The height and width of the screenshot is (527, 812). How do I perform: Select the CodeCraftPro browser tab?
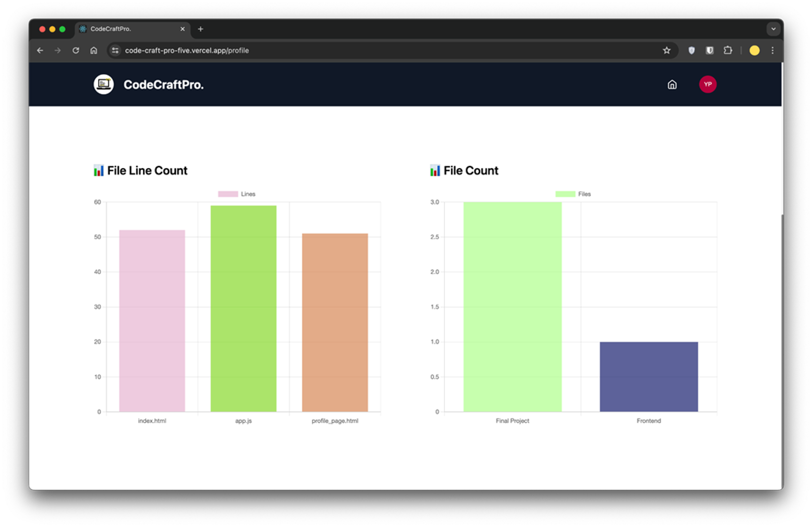[x=133, y=29]
